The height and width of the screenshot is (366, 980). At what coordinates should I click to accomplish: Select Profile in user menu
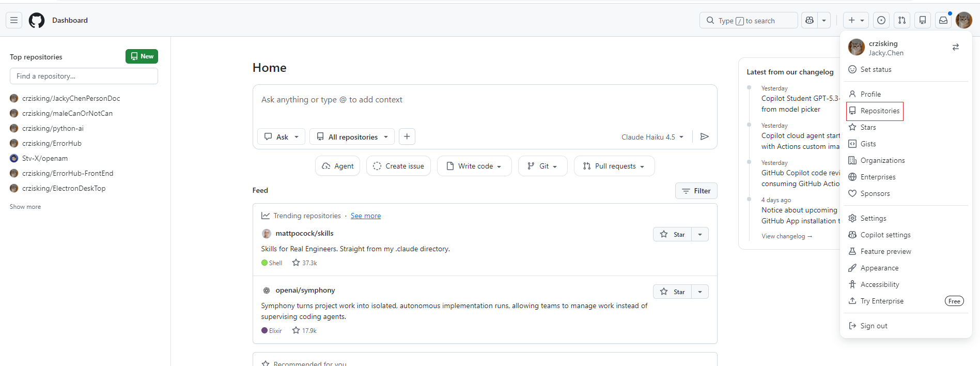tap(906, 94)
